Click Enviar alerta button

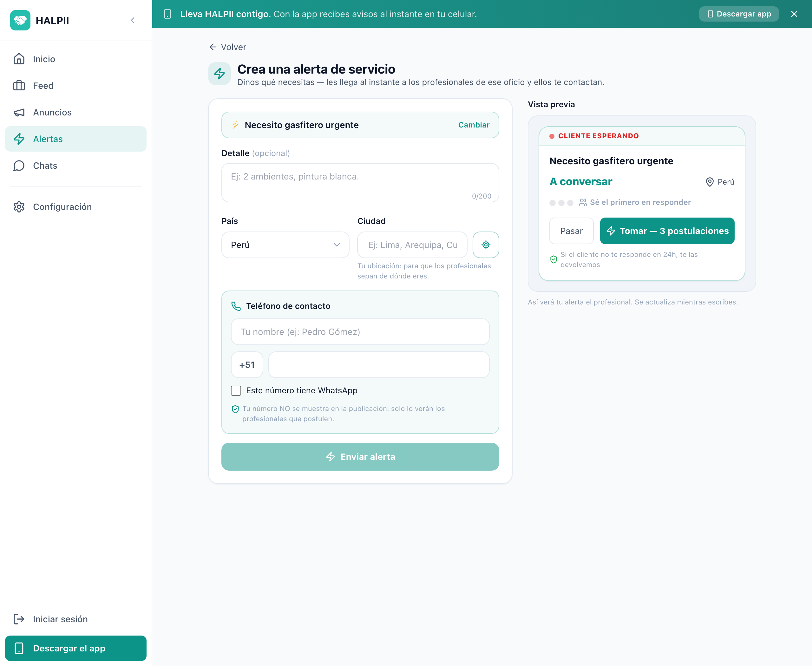[360, 457]
